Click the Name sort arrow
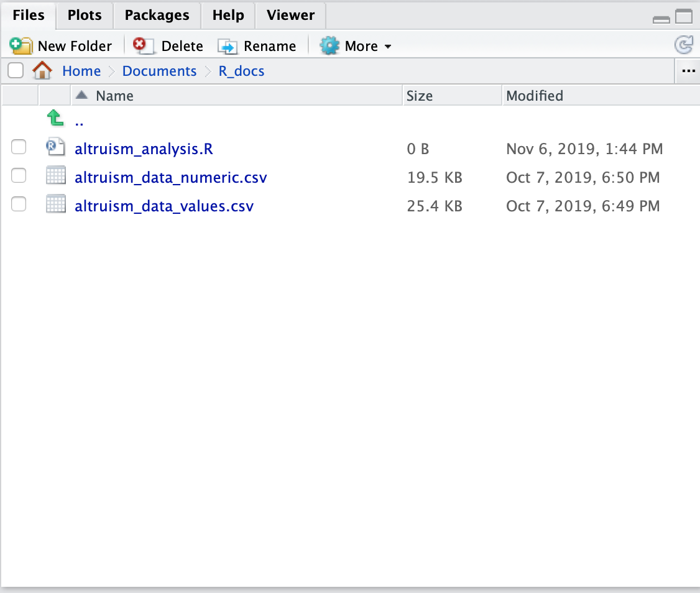This screenshot has height=593, width=700. pyautogui.click(x=81, y=94)
